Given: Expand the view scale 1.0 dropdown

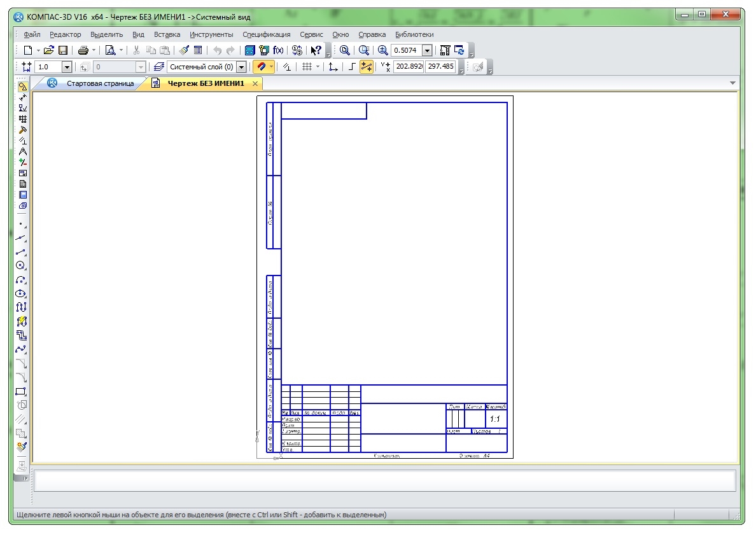Looking at the screenshot, I should click(x=66, y=67).
